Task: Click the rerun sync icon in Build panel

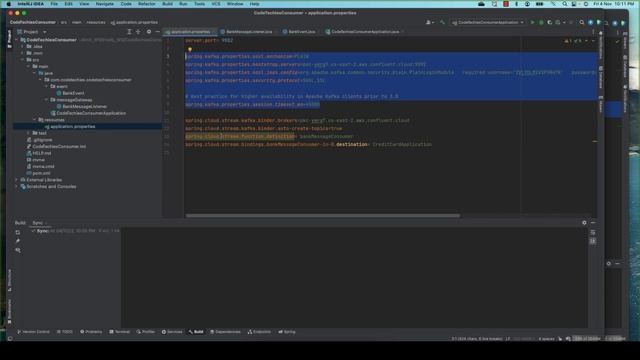Action: [18, 232]
